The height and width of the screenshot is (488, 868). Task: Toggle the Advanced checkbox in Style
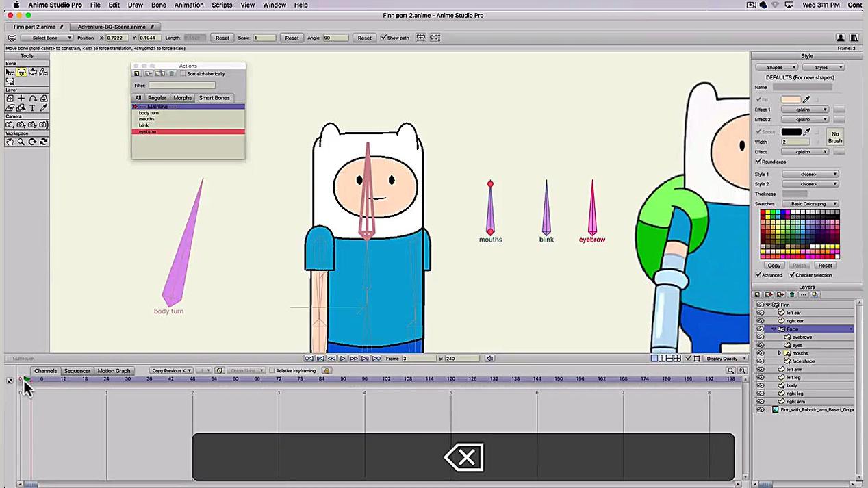click(758, 275)
